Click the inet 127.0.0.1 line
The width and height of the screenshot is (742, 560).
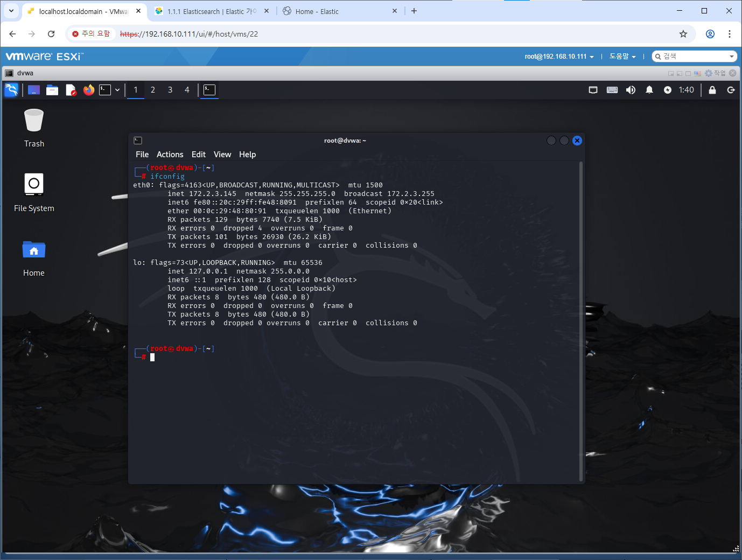[x=239, y=271]
